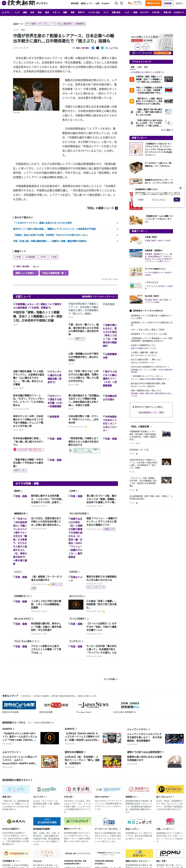Image resolution: width=186 pixels, height=868 pixels.
Task: Open the idea market site logo
Action: [108, 789]
